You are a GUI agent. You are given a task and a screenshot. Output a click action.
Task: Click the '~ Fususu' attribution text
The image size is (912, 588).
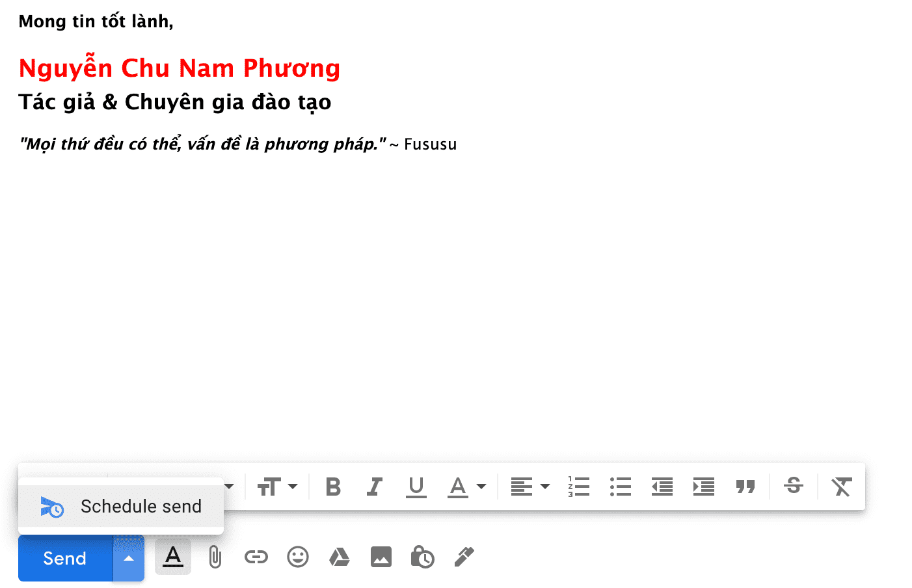point(423,144)
